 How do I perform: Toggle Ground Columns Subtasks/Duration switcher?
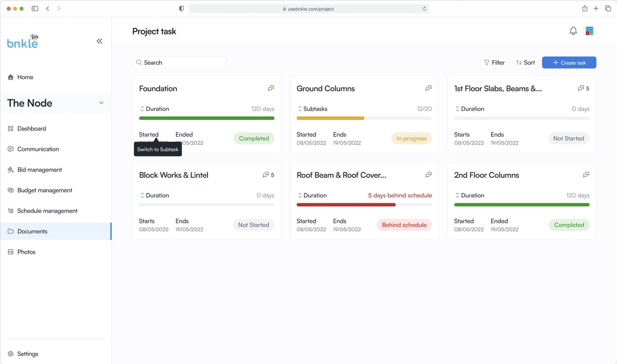pyautogui.click(x=300, y=109)
